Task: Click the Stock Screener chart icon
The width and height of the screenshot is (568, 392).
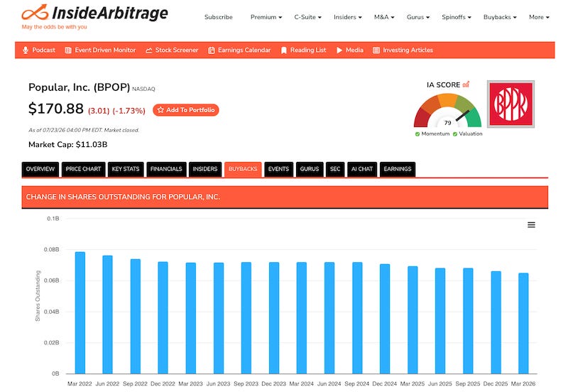Action: (148, 50)
